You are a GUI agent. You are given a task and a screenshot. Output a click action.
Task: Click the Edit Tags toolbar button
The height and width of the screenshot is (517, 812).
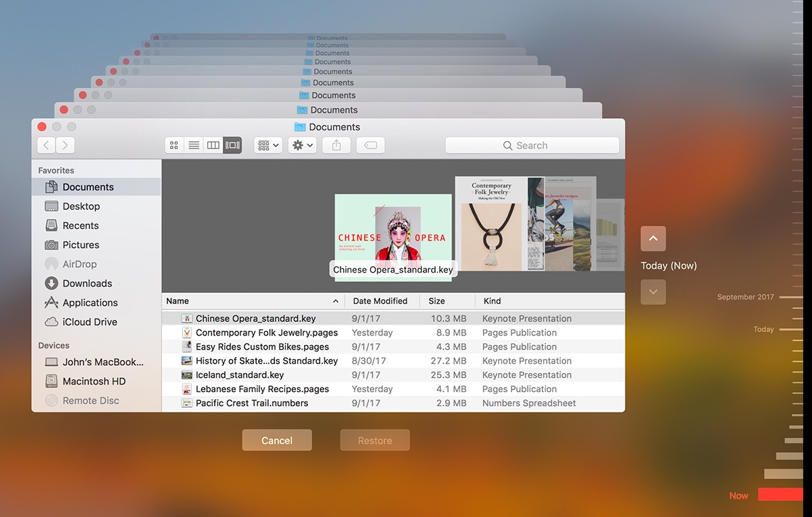[x=370, y=145]
